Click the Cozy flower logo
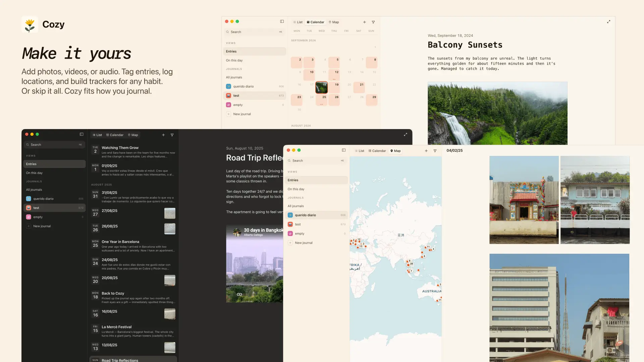 30,24
